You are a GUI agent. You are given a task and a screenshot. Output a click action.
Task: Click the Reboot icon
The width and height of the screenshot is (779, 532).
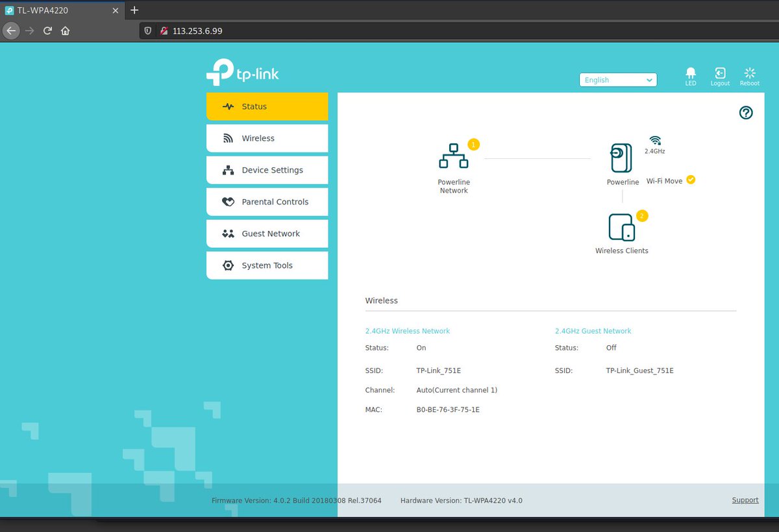(x=750, y=73)
